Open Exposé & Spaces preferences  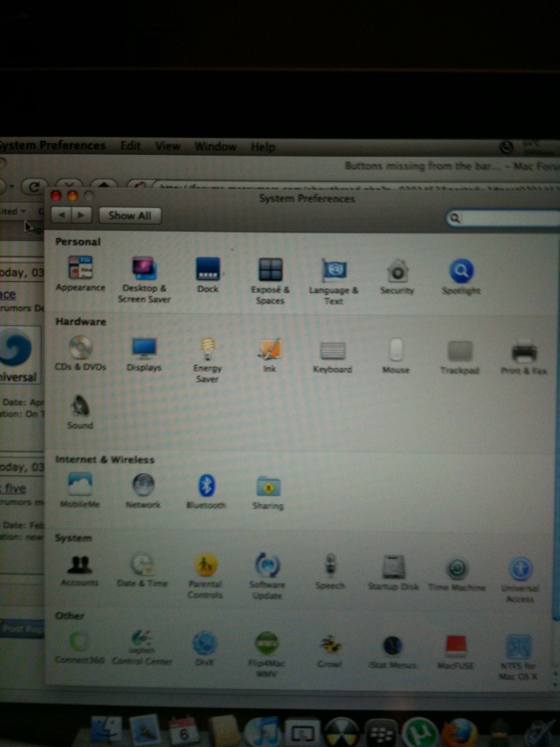pyautogui.click(x=270, y=281)
